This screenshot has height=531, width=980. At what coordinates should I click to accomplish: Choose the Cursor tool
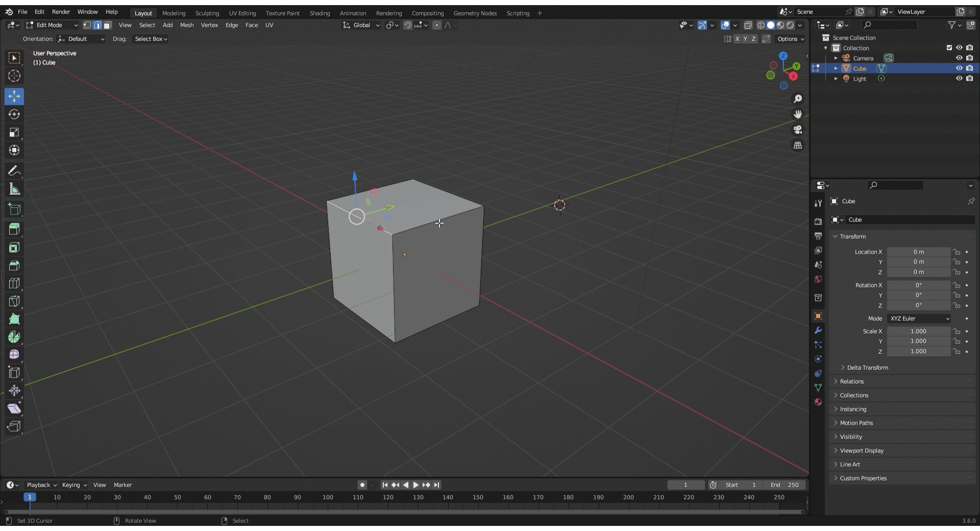(x=14, y=76)
